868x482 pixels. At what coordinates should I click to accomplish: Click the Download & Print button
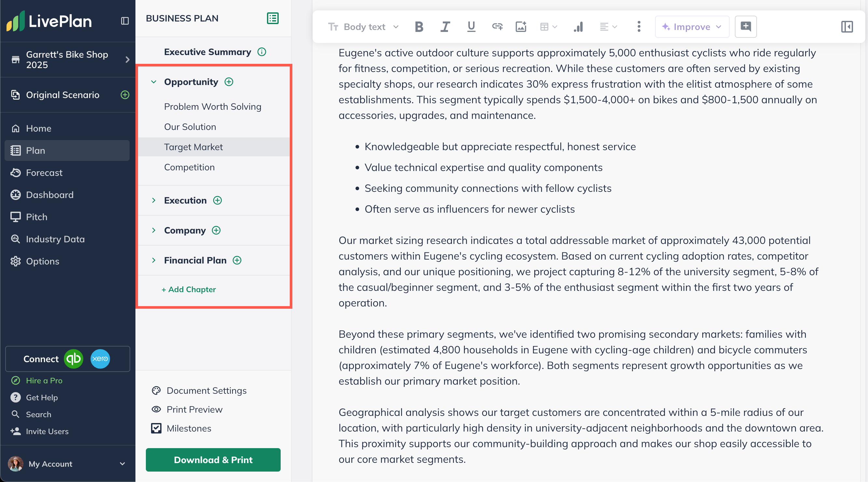click(x=213, y=460)
